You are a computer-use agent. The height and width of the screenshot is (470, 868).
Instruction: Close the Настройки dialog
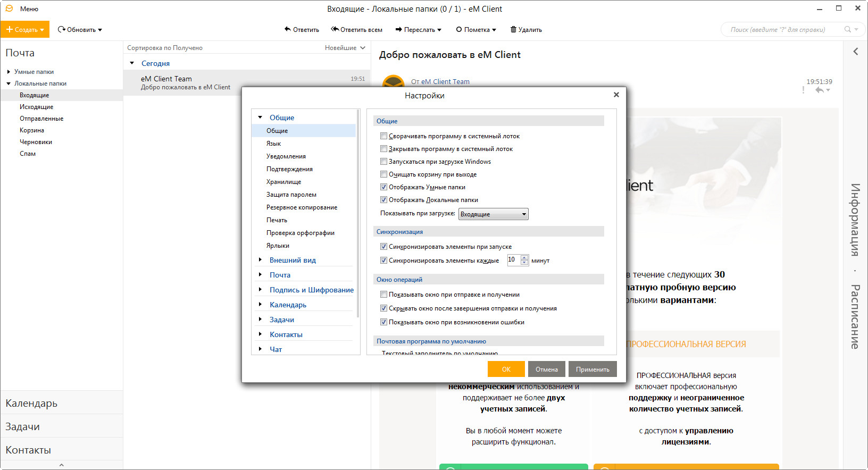(616, 95)
